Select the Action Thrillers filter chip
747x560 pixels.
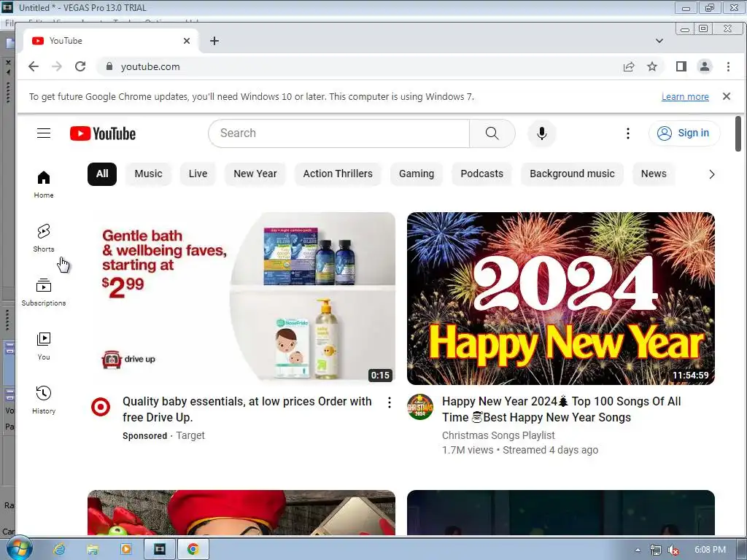click(338, 174)
